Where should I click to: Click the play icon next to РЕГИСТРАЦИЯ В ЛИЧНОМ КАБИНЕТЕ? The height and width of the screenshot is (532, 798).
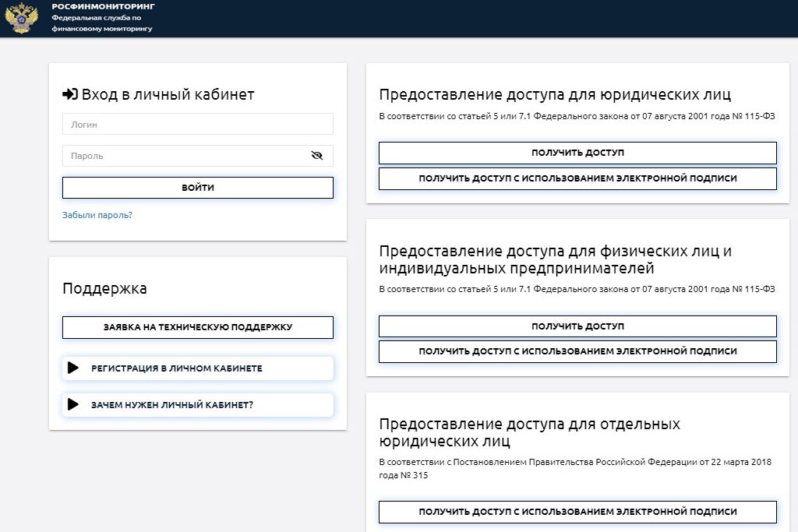click(73, 368)
